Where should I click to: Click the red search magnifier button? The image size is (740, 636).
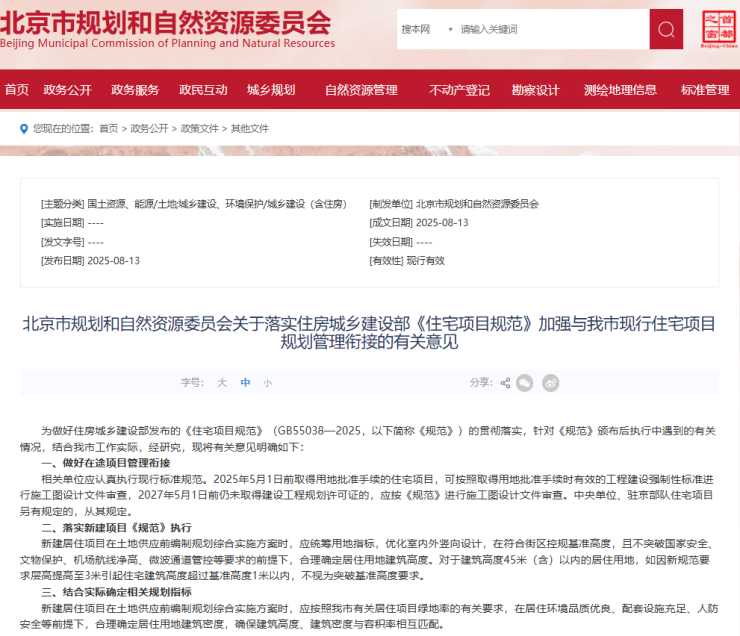[x=666, y=29]
